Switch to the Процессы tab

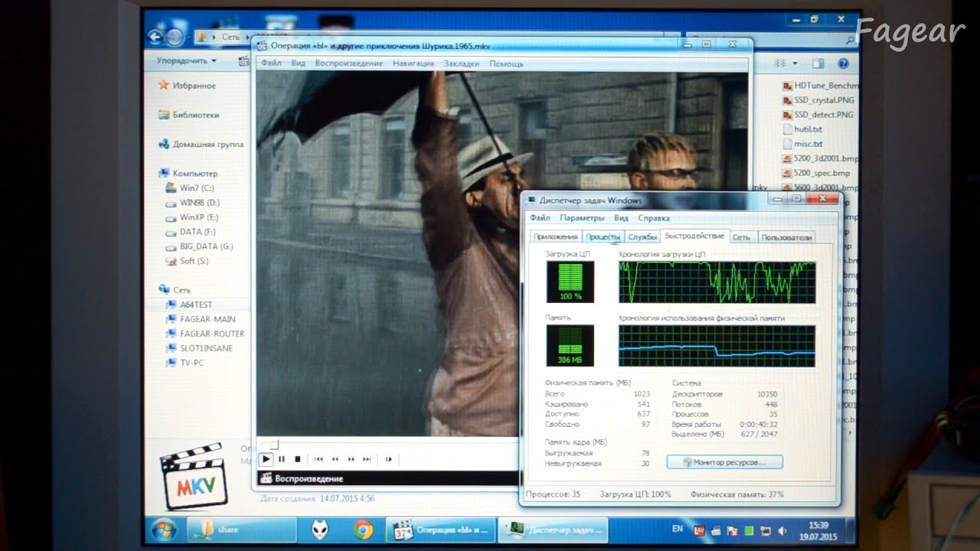(x=603, y=237)
